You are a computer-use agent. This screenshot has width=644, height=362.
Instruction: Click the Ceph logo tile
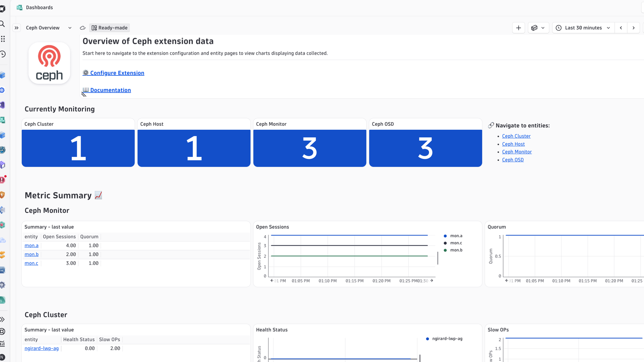point(49,63)
